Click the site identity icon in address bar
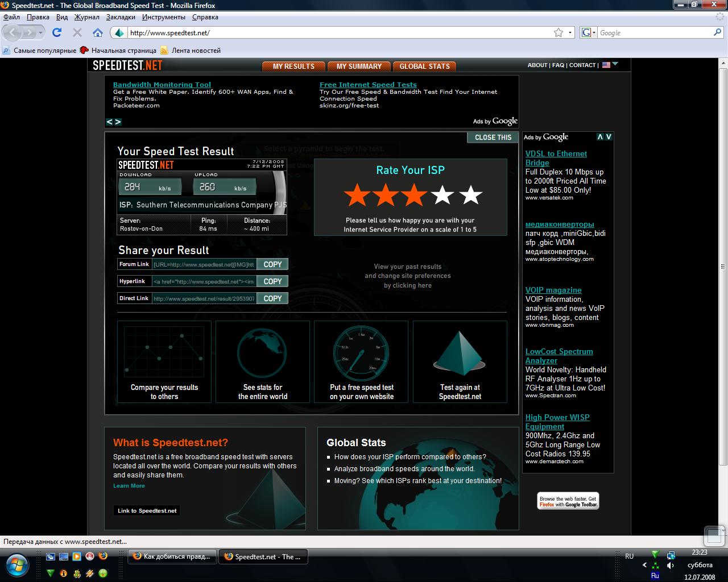The width and height of the screenshot is (728, 582). point(119,32)
